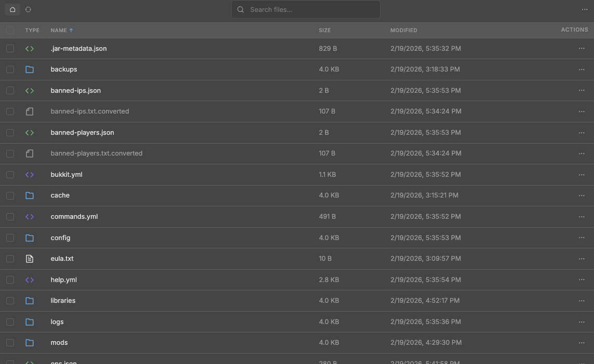Open the actions menu for .jar-metadata.json
Image resolution: width=594 pixels, height=364 pixels.
click(x=582, y=48)
